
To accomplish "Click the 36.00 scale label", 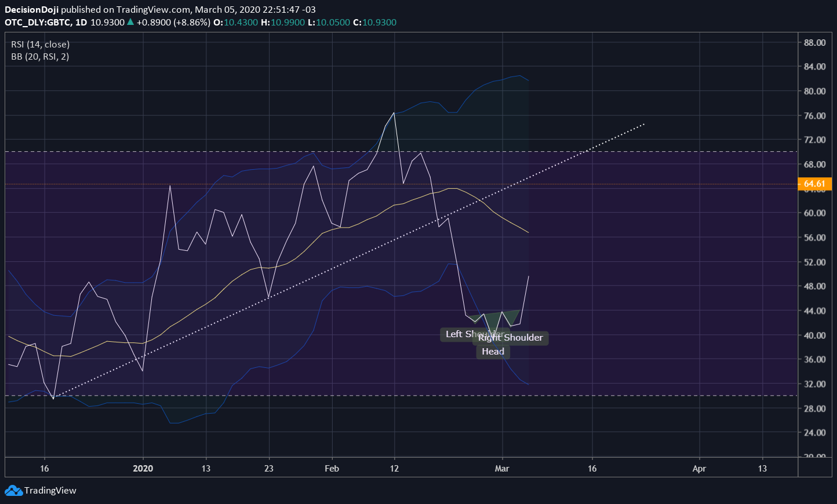I will point(814,360).
